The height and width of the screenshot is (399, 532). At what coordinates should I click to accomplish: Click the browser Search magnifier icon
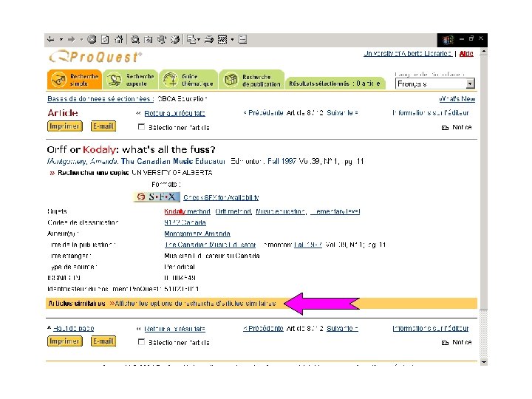coord(135,40)
